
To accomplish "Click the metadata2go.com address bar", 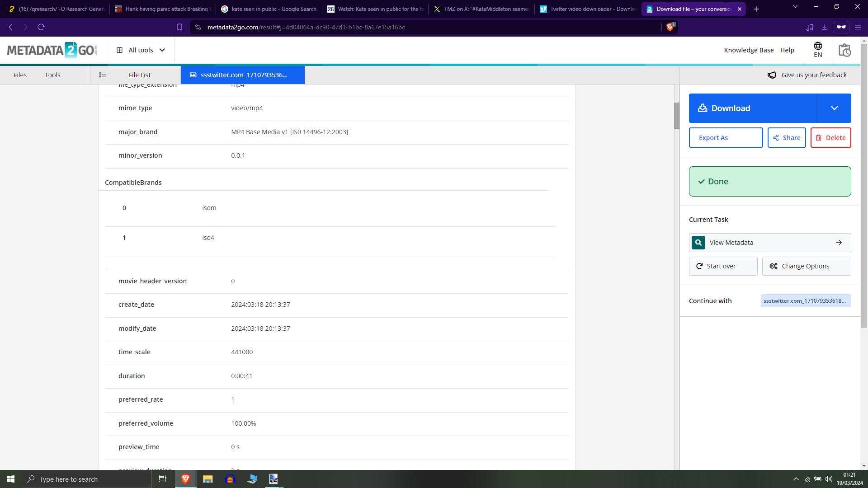I will 425,27.
